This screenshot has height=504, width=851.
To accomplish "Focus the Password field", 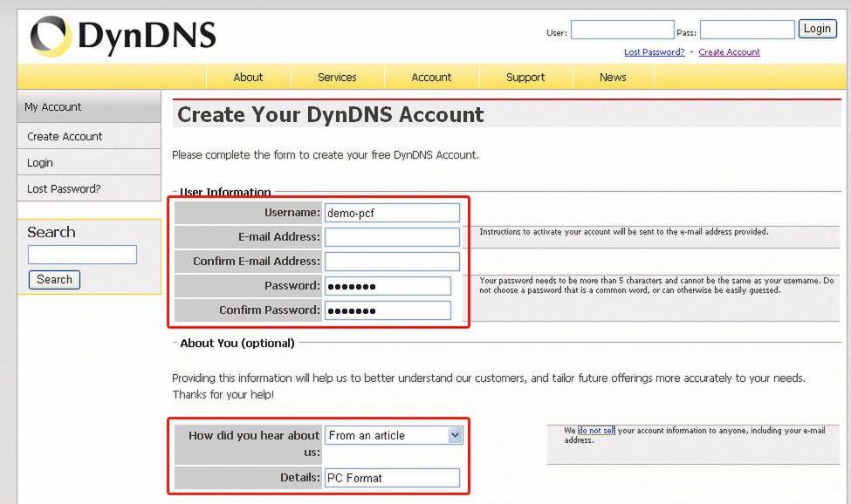I will 388,286.
